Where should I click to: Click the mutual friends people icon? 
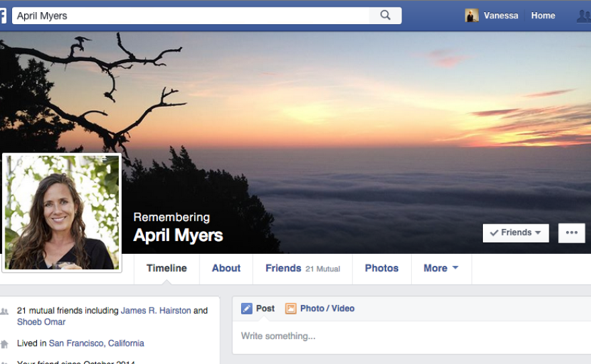(5, 312)
